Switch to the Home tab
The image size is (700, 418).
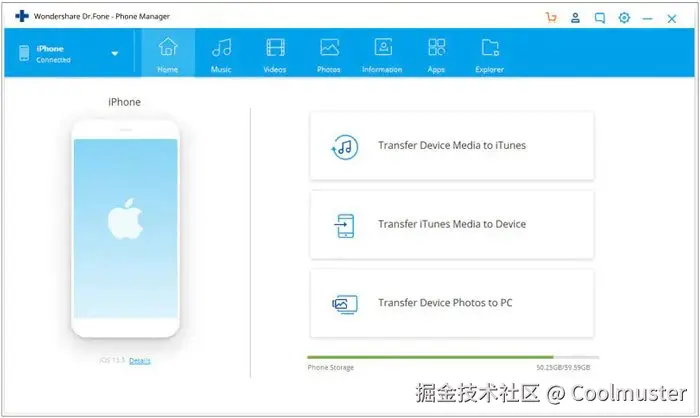point(168,53)
